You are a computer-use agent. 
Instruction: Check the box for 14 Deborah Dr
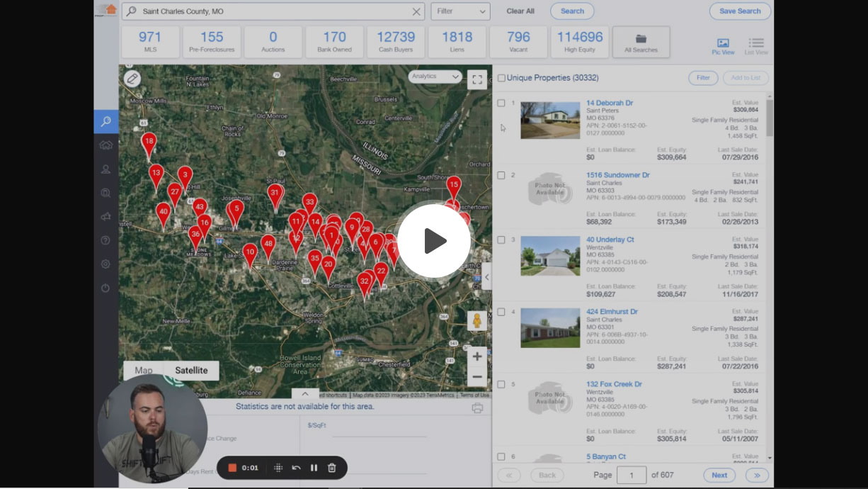501,103
